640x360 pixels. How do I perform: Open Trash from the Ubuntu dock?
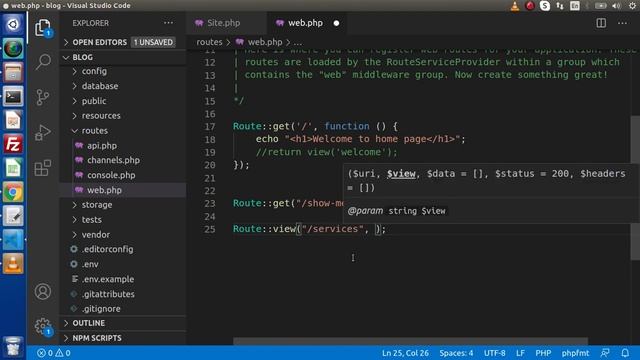[13, 348]
